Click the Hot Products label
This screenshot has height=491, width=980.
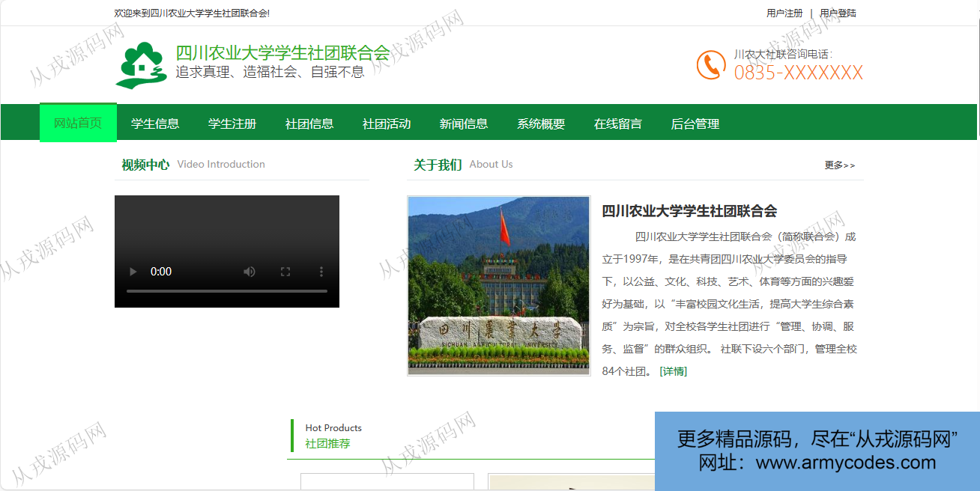[333, 428]
